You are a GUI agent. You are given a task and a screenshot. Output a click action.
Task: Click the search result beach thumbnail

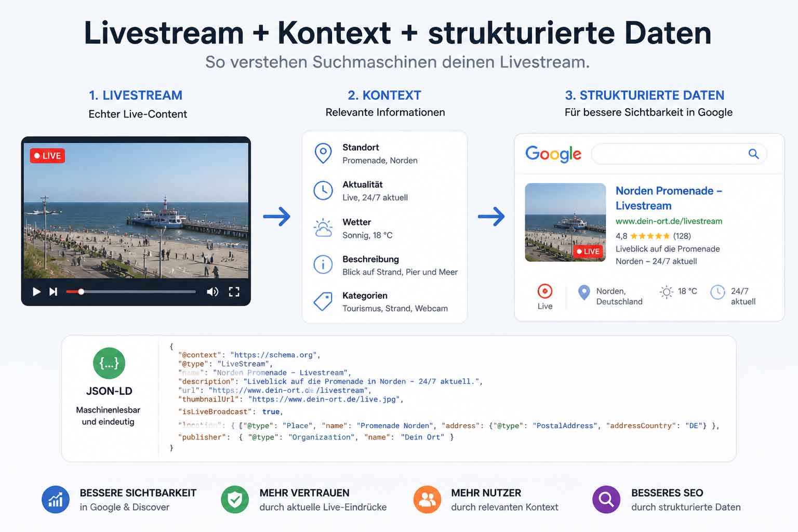click(565, 222)
